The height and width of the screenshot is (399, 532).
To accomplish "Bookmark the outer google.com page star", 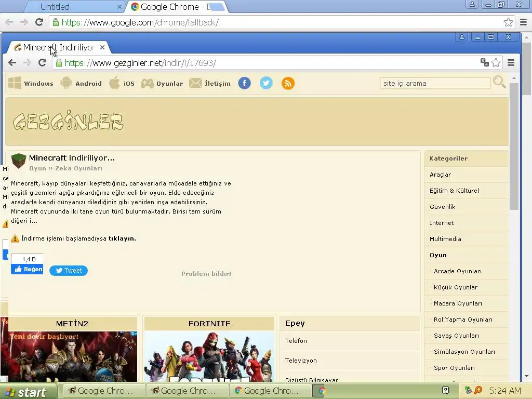I will pyautogui.click(x=508, y=22).
